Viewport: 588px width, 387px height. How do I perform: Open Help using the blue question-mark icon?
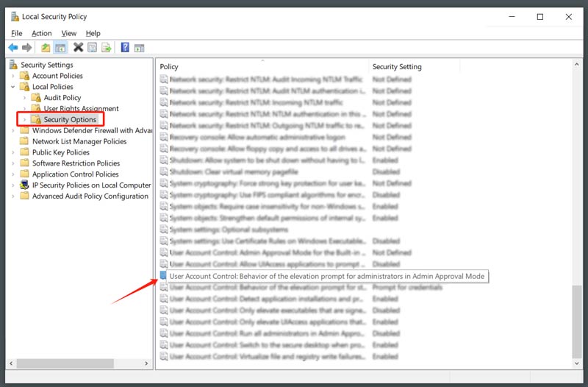pos(125,47)
